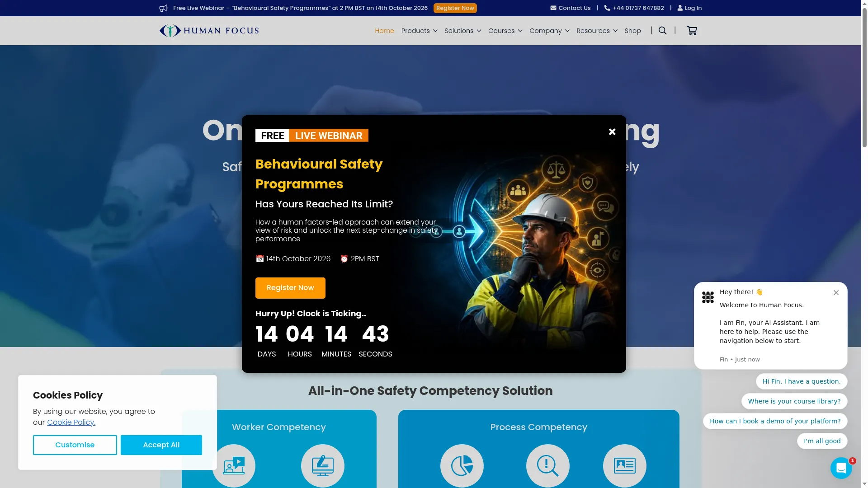Select the Home navigation item

[x=384, y=31]
